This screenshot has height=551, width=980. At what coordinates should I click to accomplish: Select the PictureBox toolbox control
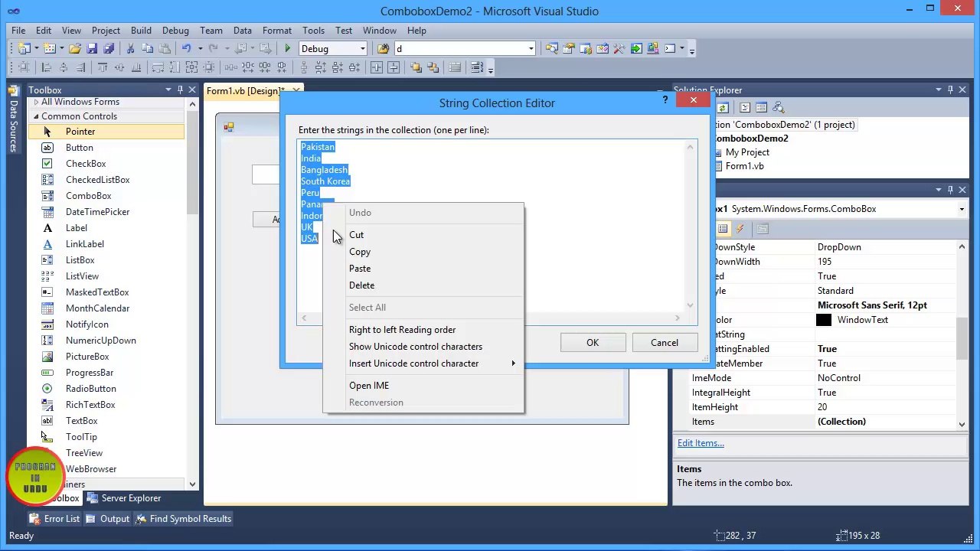click(x=87, y=357)
